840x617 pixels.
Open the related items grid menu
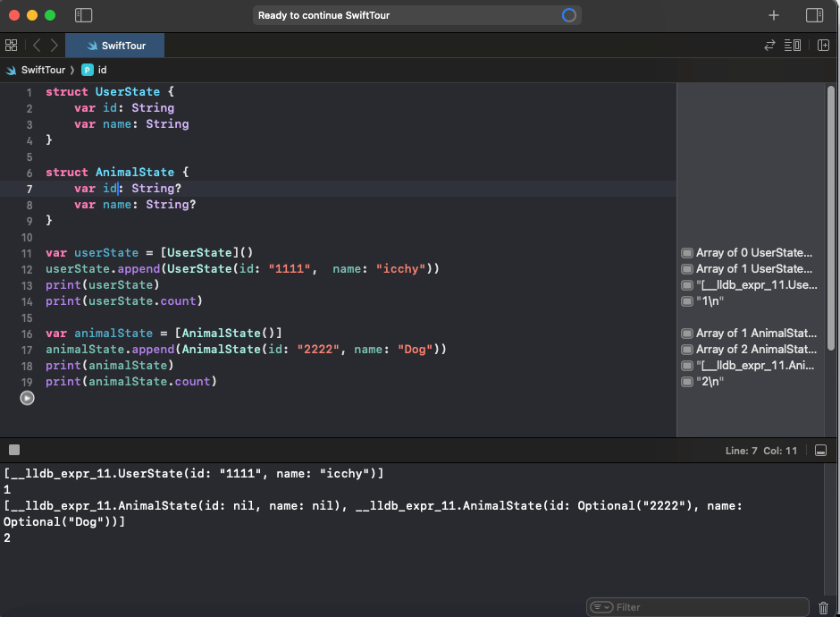coord(12,45)
